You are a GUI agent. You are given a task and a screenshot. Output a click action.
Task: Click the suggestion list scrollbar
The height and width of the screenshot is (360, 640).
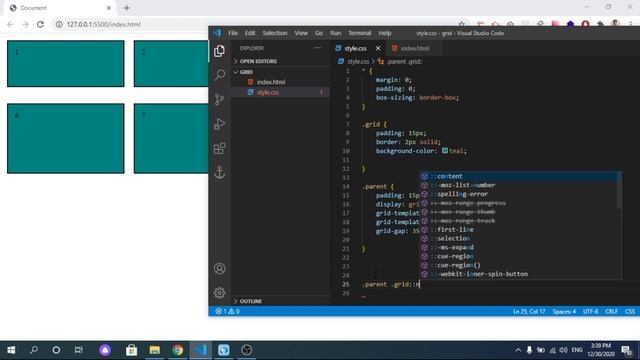tap(620, 190)
